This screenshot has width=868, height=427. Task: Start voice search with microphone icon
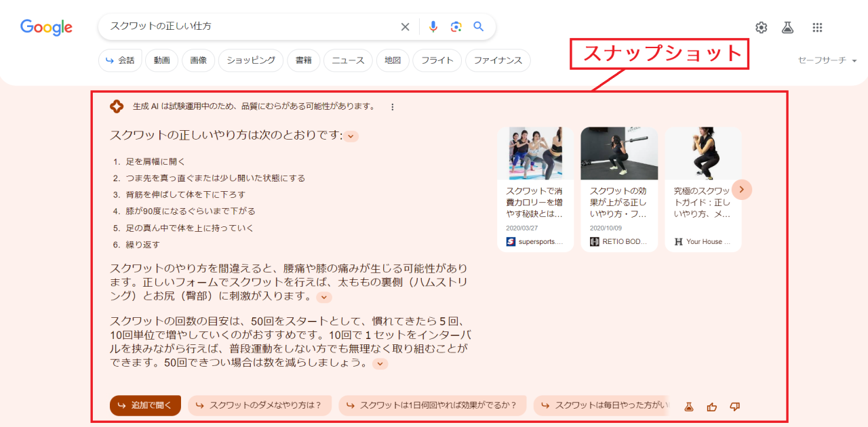click(x=433, y=27)
